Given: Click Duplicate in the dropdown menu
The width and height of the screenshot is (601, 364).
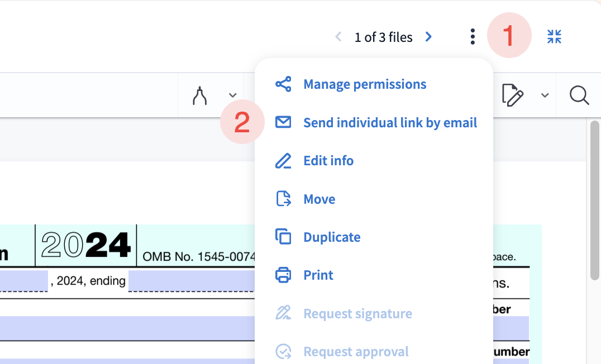Looking at the screenshot, I should click(x=332, y=237).
